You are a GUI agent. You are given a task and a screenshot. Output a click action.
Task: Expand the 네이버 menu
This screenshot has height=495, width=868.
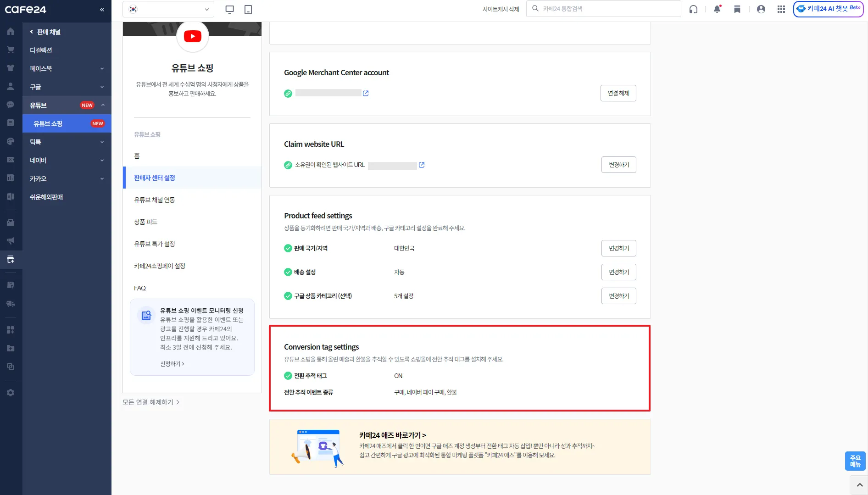(x=67, y=160)
